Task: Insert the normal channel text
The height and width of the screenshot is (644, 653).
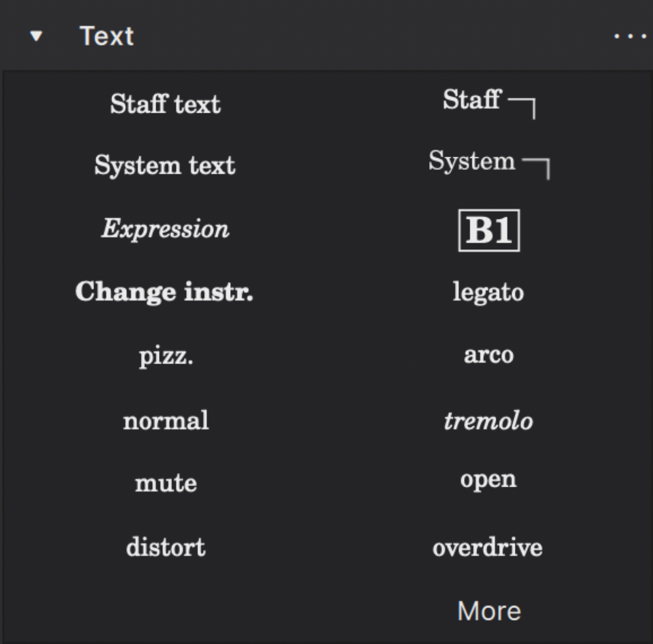Action: (x=166, y=420)
